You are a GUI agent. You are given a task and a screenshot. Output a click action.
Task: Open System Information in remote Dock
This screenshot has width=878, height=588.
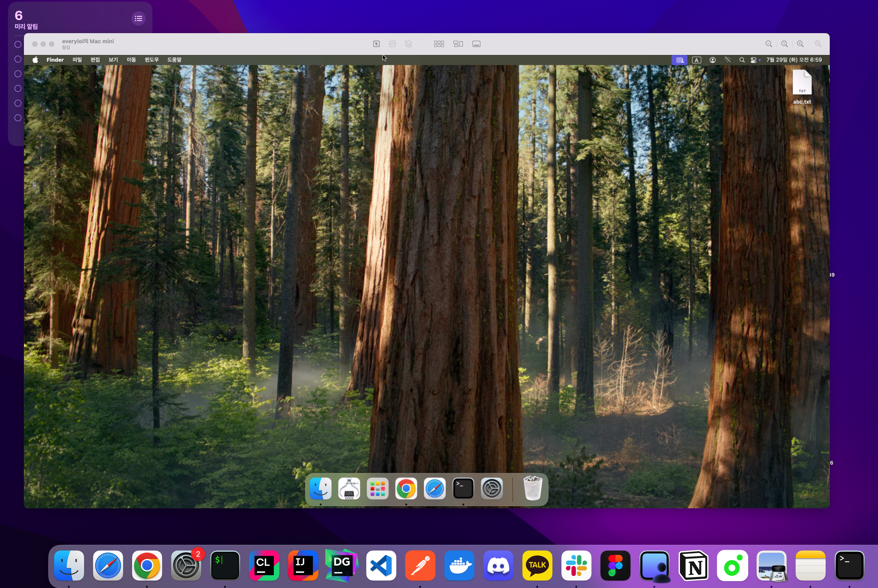point(349,489)
